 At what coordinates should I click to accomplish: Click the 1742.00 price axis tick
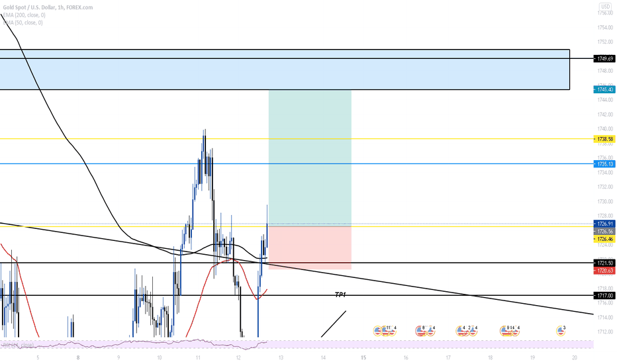(x=605, y=114)
